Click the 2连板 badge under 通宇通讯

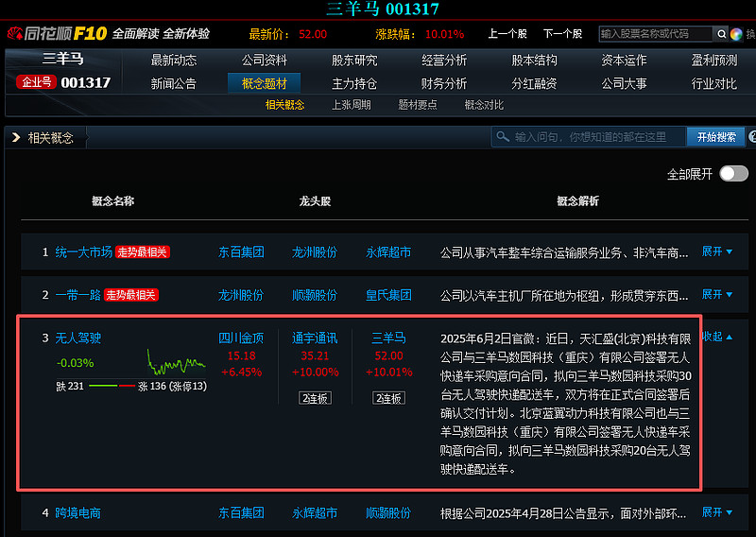point(315,398)
